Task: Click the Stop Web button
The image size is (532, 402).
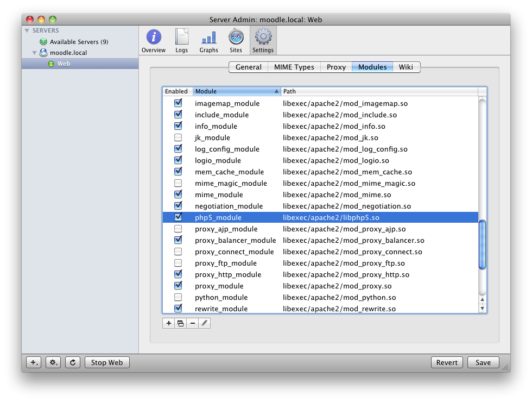Action: pos(107,362)
